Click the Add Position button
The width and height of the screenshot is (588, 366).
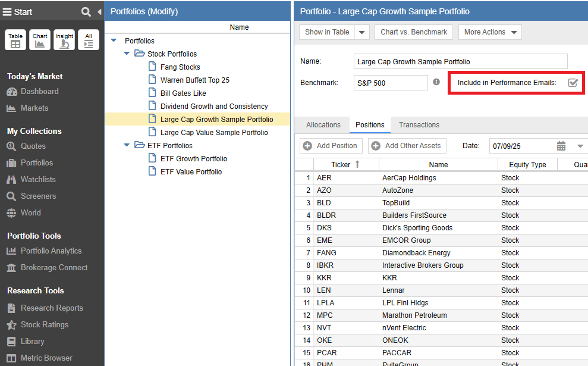click(x=331, y=146)
